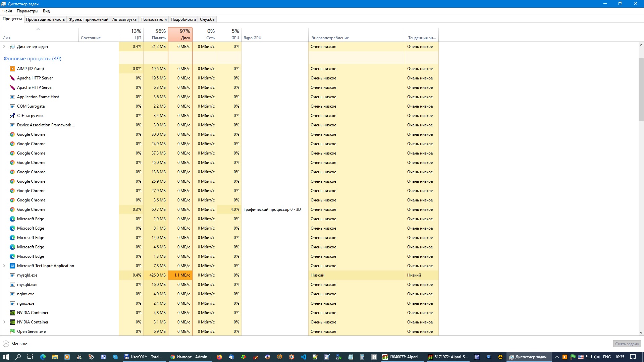Expand the Microsoft Text Input Application row
The image size is (644, 362).
4,266
